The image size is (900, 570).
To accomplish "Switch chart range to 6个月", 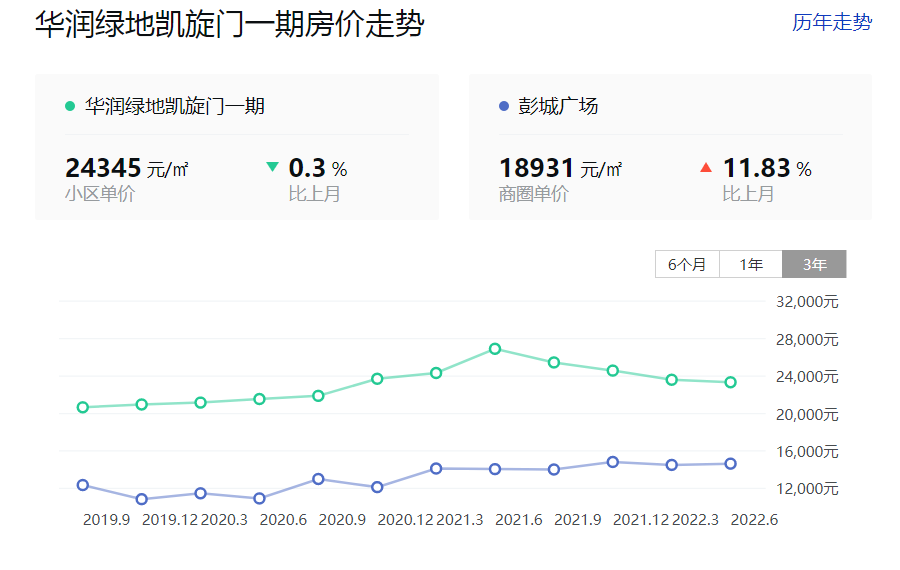I will (687, 264).
